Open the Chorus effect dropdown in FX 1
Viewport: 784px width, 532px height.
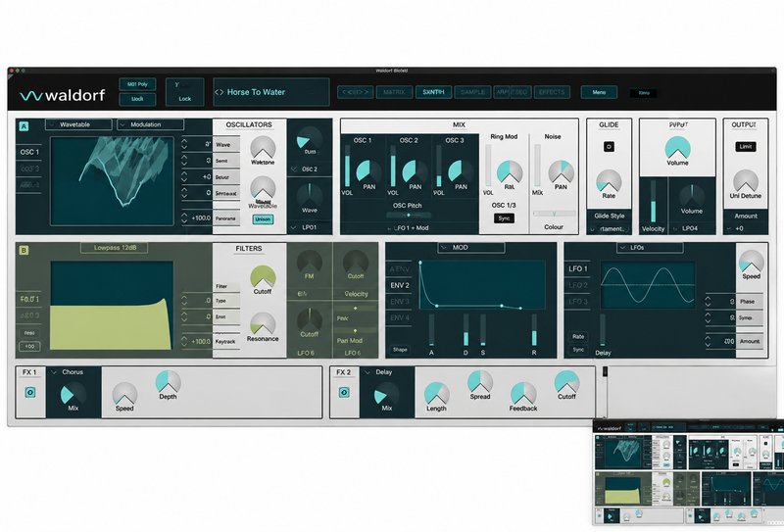[67, 372]
